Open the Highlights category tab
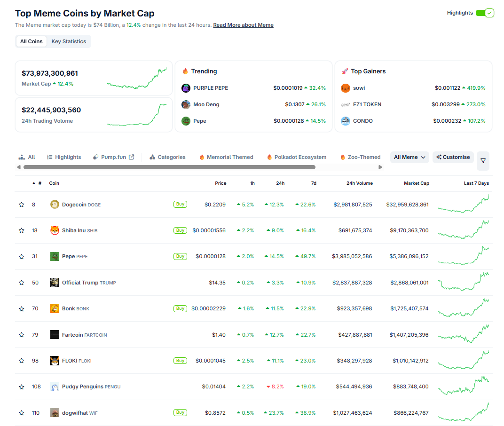Viewport: 504px width, 426px height. click(x=64, y=157)
